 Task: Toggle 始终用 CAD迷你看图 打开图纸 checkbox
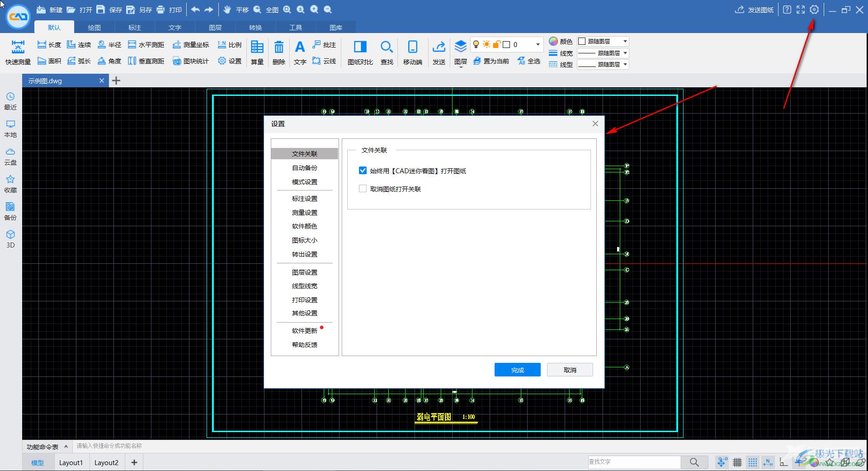pos(363,171)
